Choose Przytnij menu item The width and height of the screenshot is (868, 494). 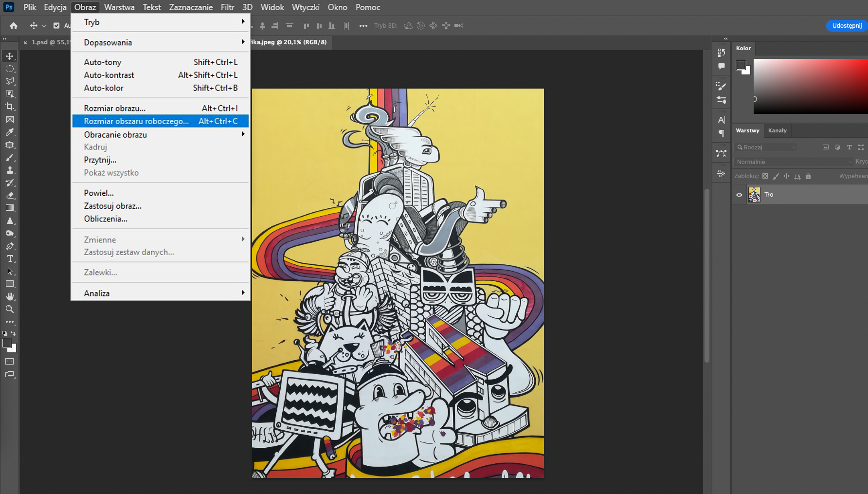click(161, 160)
